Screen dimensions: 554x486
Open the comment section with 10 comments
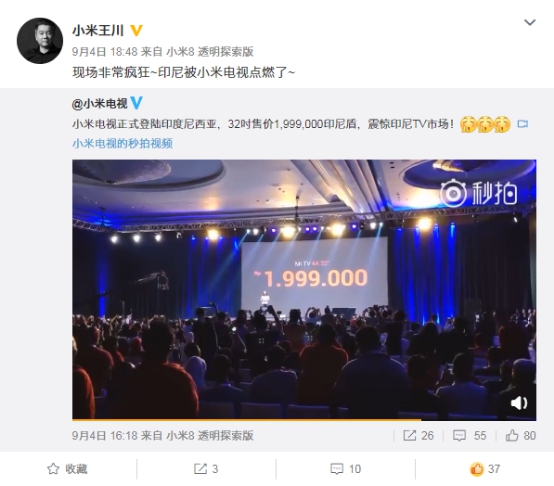point(346,469)
